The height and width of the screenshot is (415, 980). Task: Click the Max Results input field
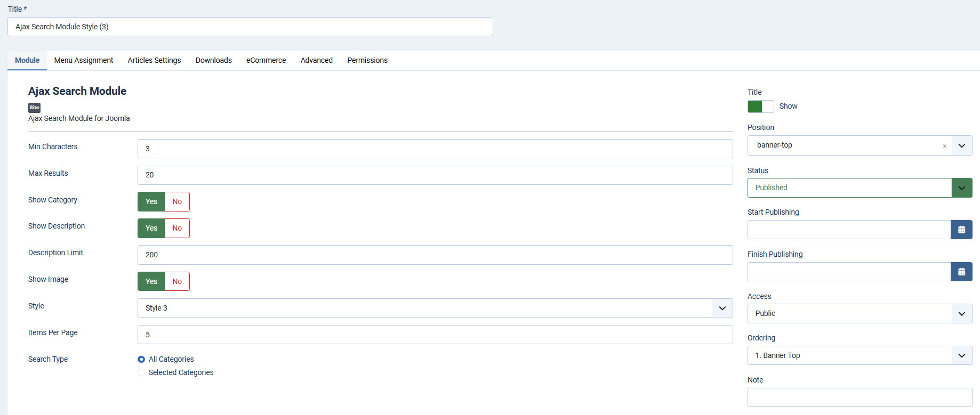pyautogui.click(x=435, y=175)
